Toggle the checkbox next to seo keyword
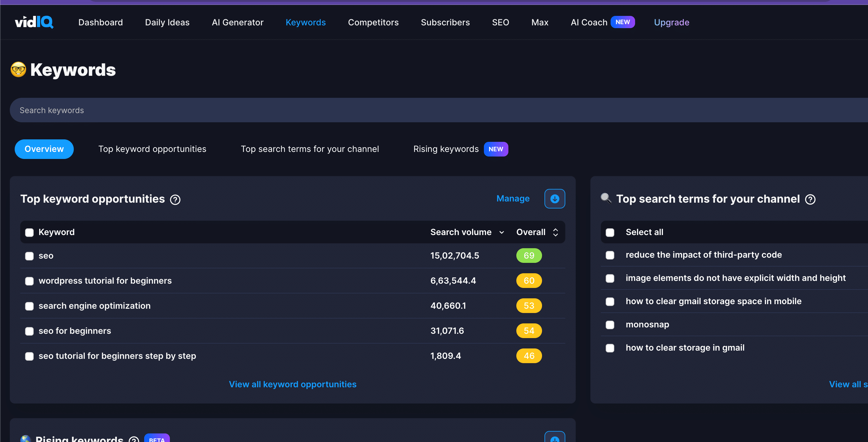868x442 pixels. click(x=29, y=256)
